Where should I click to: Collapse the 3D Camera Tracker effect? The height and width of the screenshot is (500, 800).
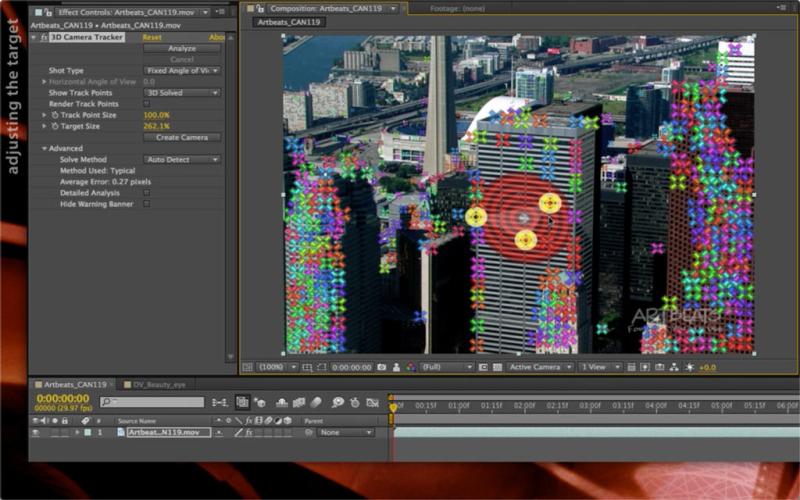click(34, 37)
